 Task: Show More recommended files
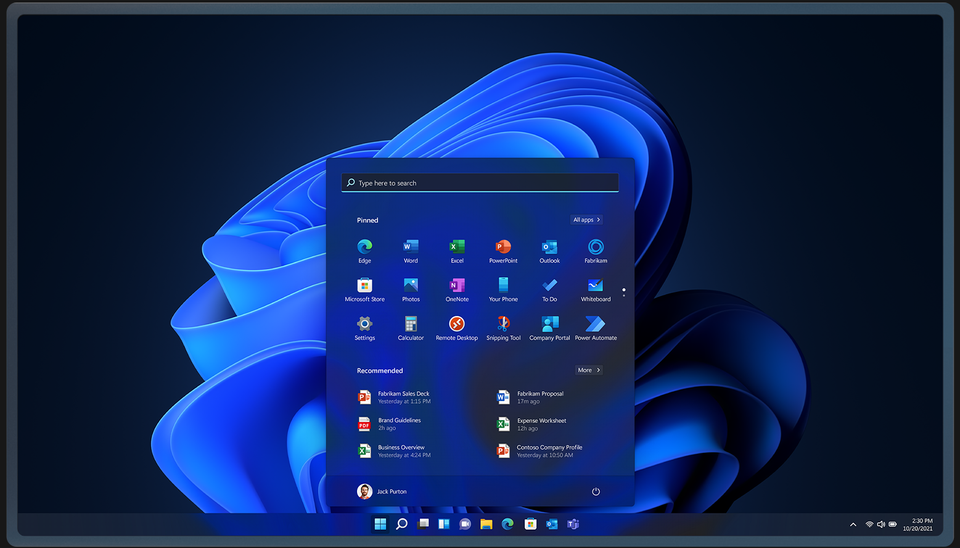[588, 370]
